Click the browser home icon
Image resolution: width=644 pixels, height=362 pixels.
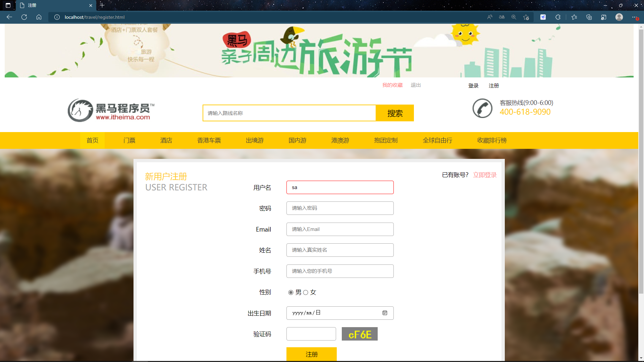39,17
